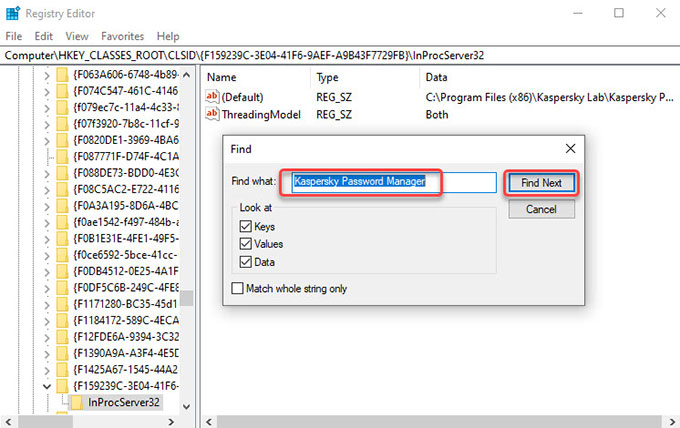This screenshot has height=428, width=680.
Task: Click the folder icon of {F0DB4512-0E25-4A1F key
Action: pyautogui.click(x=62, y=271)
